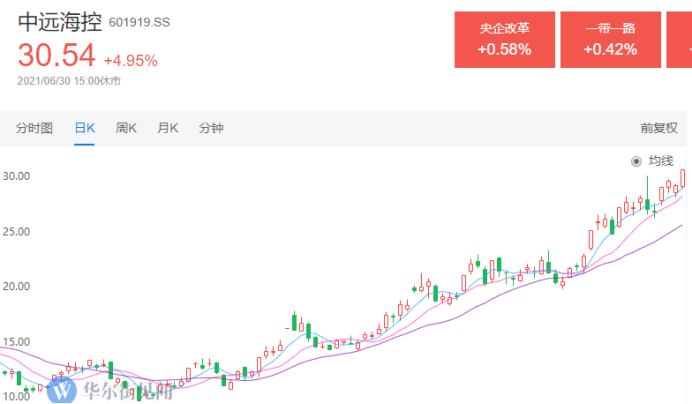
Task: Click the latest red candlestick at right edge
Action: pyautogui.click(x=684, y=178)
